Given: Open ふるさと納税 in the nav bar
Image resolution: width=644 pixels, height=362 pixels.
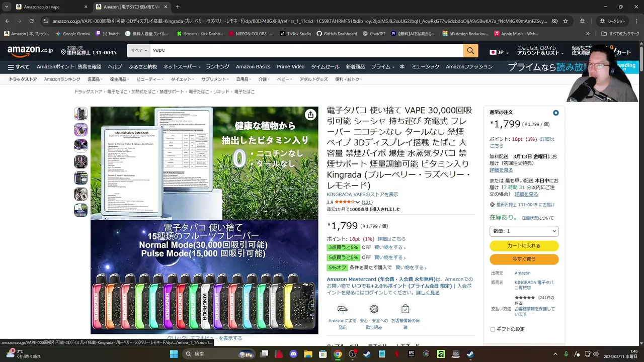Looking at the screenshot, I should tap(142, 67).
